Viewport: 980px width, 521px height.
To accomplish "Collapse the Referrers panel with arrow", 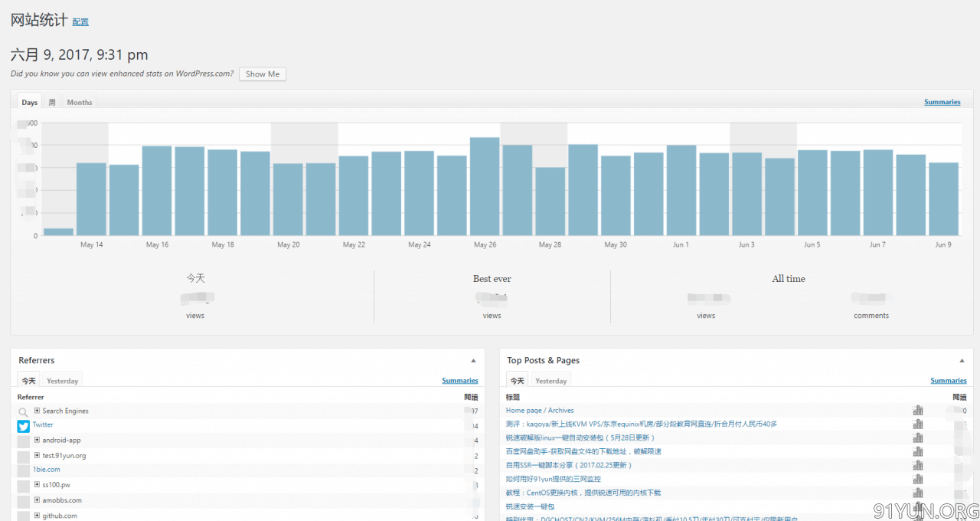I will [x=473, y=361].
